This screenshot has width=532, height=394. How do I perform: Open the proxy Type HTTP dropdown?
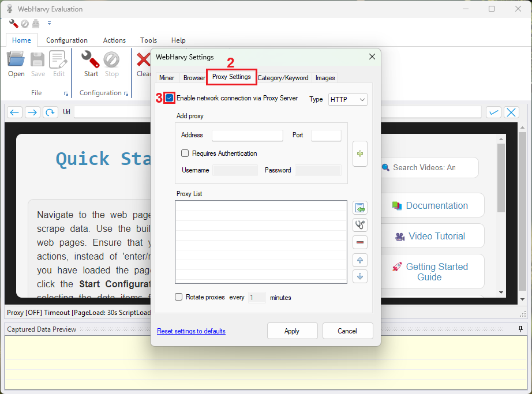pyautogui.click(x=347, y=100)
